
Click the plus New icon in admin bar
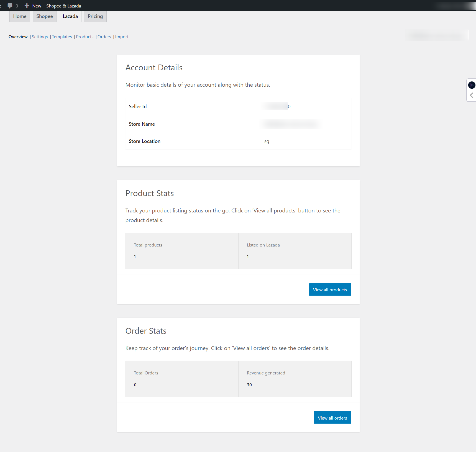click(27, 6)
